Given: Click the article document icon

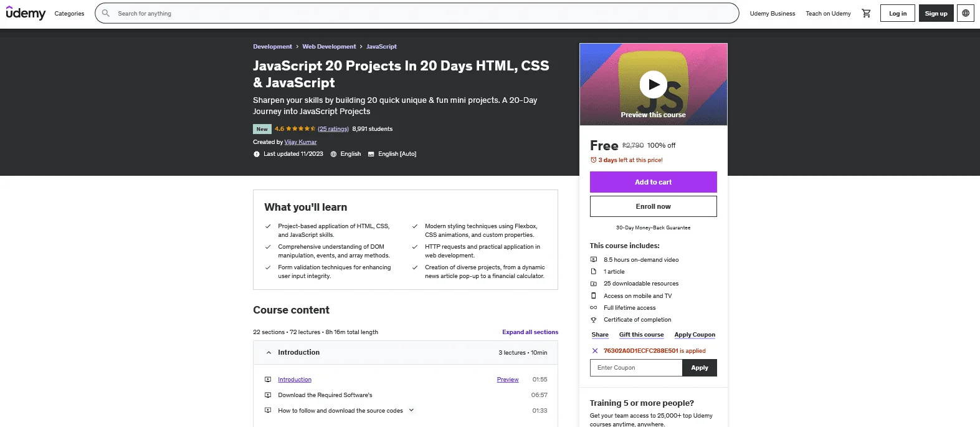Looking at the screenshot, I should [x=594, y=272].
